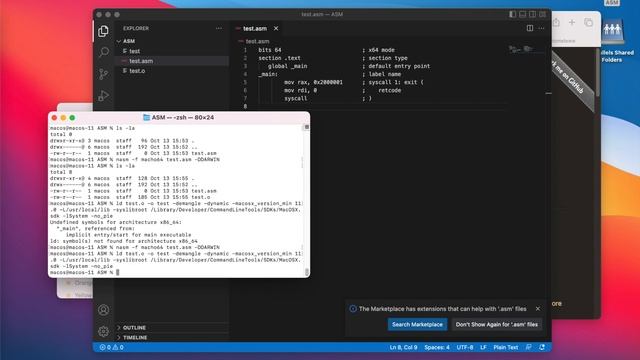The width and height of the screenshot is (640, 360).
Task: Click Ln 8, Col 9 status entry
Action: coord(403,347)
